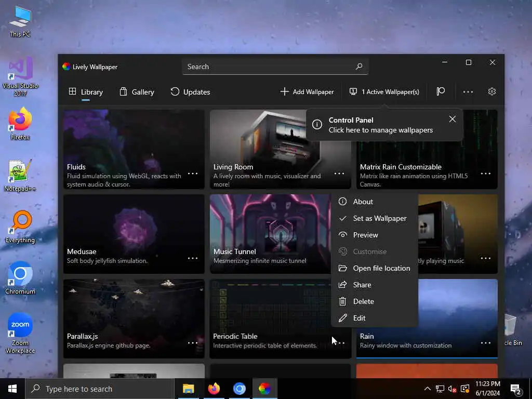Focus the Lively Wallpaper search field
The height and width of the screenshot is (399, 532).
click(275, 66)
